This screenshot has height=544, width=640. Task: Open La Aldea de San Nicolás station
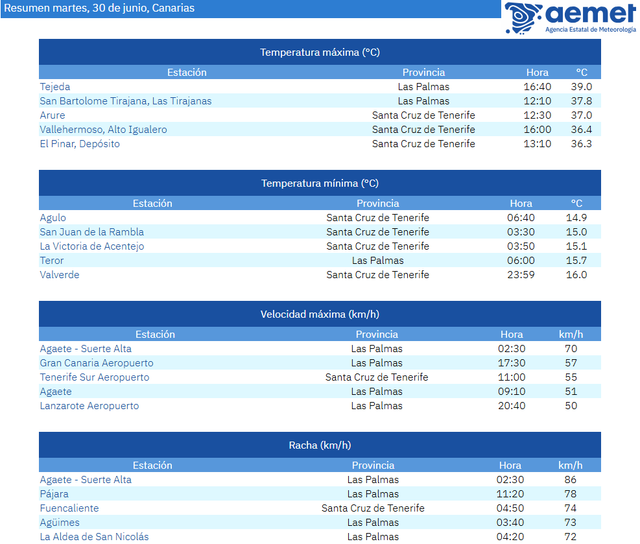[94, 537]
